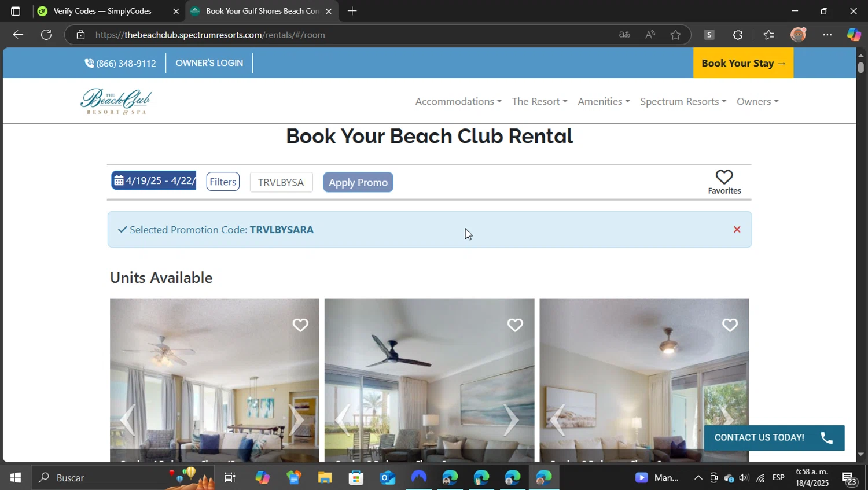The height and width of the screenshot is (490, 868).
Task: Click the Book Your Stay button
Action: click(743, 63)
